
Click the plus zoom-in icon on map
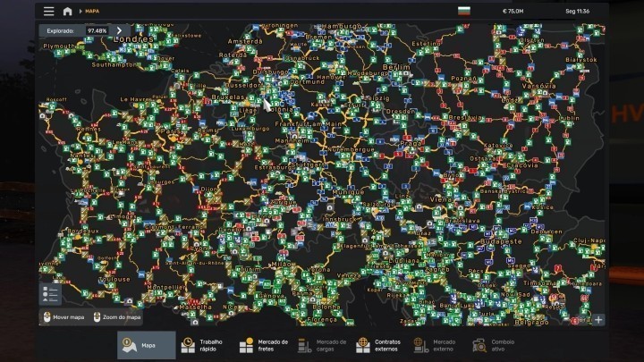[598, 319]
